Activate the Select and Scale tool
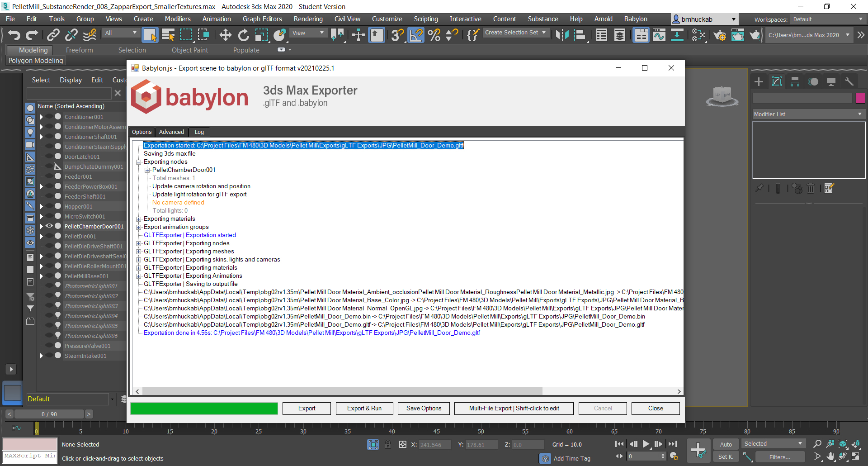 coord(261,35)
